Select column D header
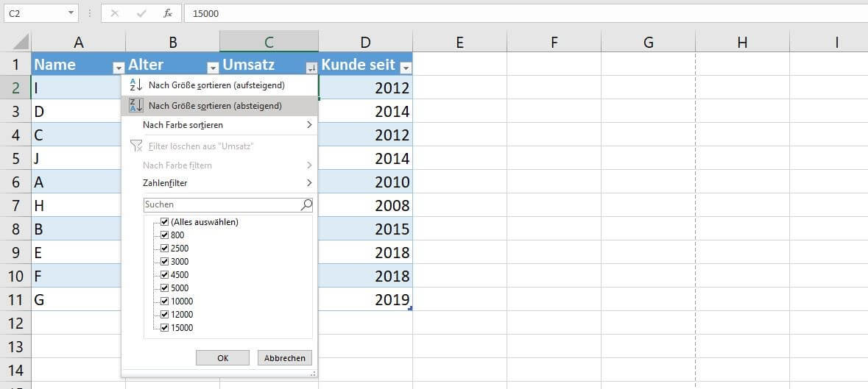Viewport: 868px width, 389px height. [365, 41]
